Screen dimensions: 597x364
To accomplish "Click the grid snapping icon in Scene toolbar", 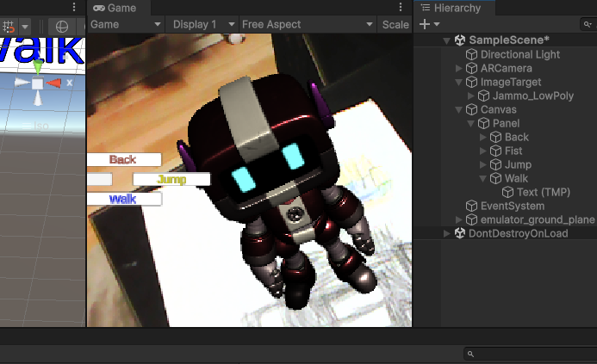I will pos(9,27).
